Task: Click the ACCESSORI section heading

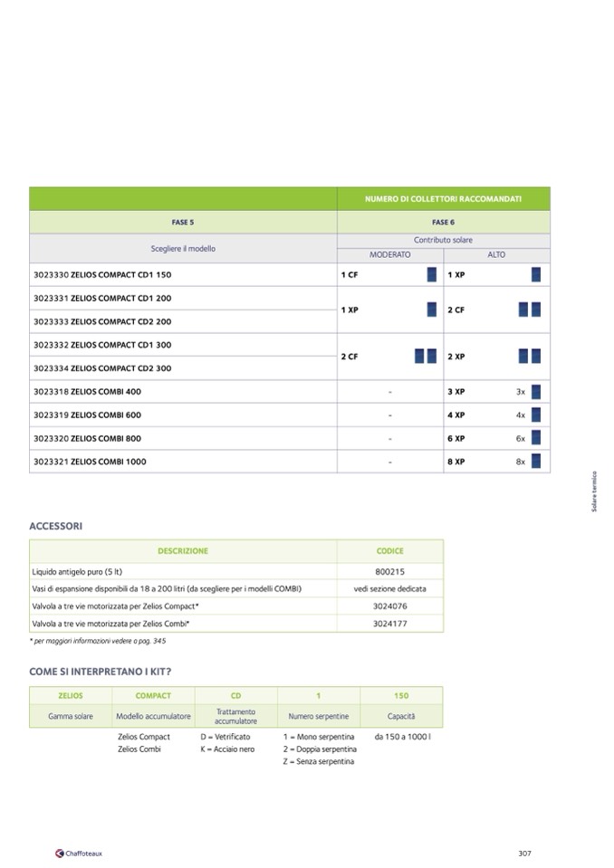Action: (x=55, y=526)
